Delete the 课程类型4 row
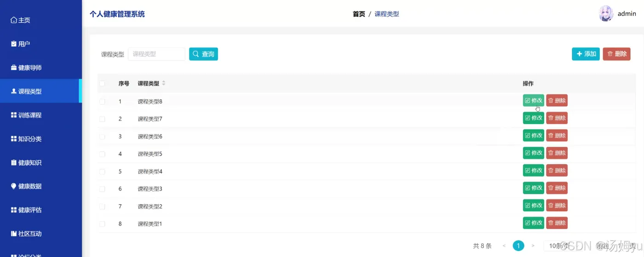644x257 pixels. [x=557, y=170]
